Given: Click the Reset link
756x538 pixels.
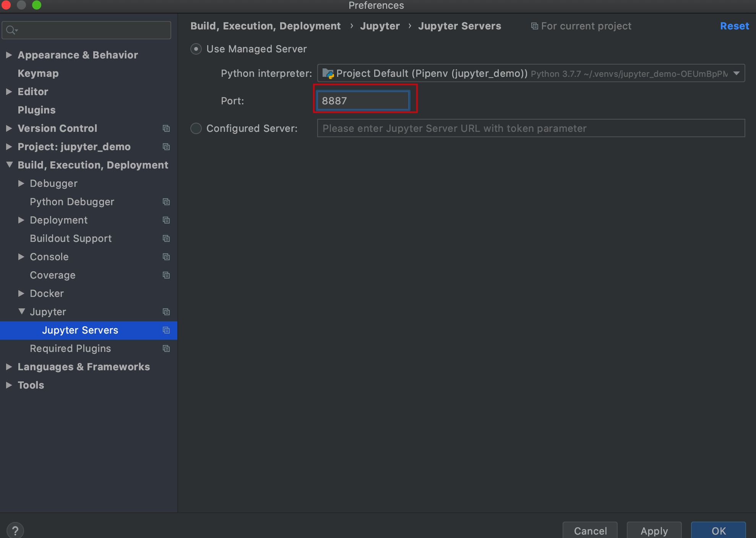Looking at the screenshot, I should (x=734, y=26).
